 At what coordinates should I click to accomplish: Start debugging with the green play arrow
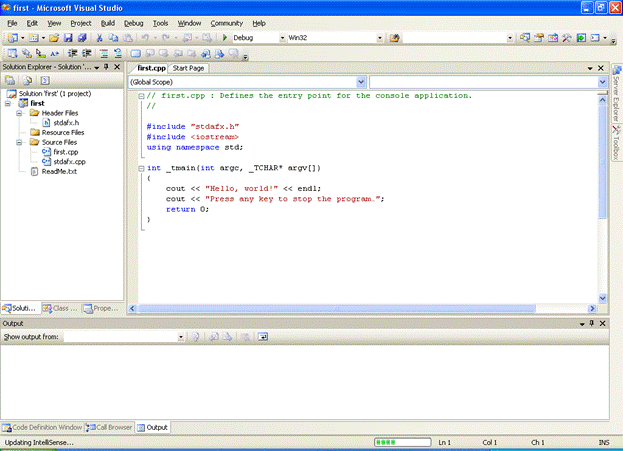[x=224, y=38]
